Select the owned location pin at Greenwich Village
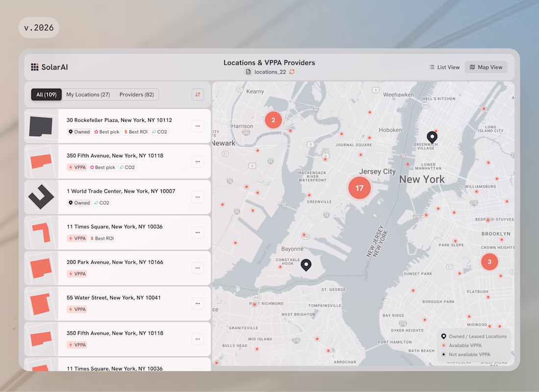Screen dimensions: 539x392 (432, 137)
